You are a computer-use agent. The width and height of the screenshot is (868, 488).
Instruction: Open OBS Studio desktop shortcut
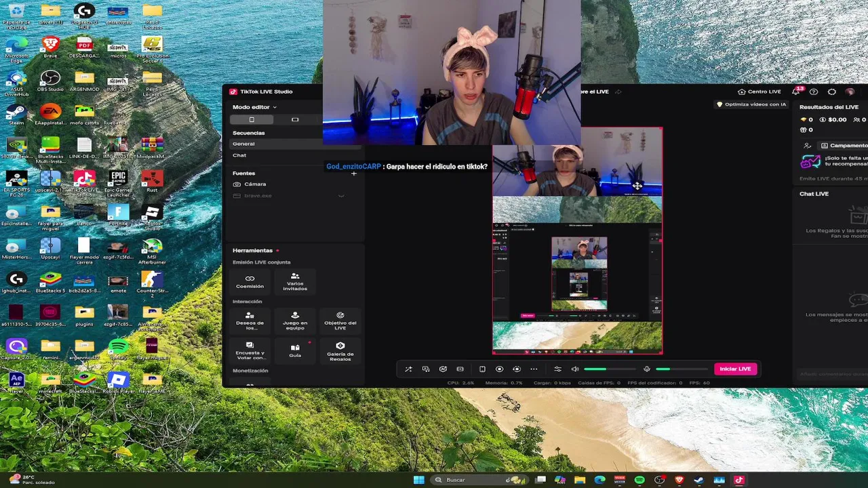50,81
